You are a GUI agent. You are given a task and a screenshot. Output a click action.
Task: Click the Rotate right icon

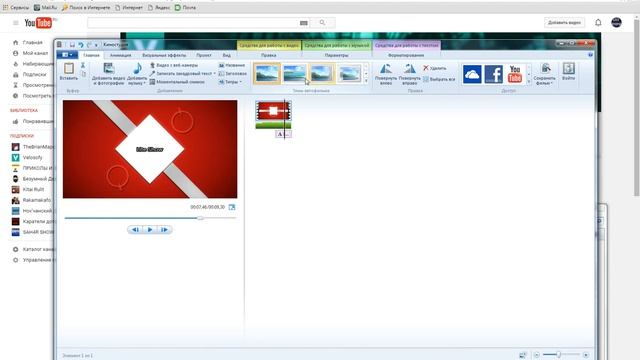[409, 69]
